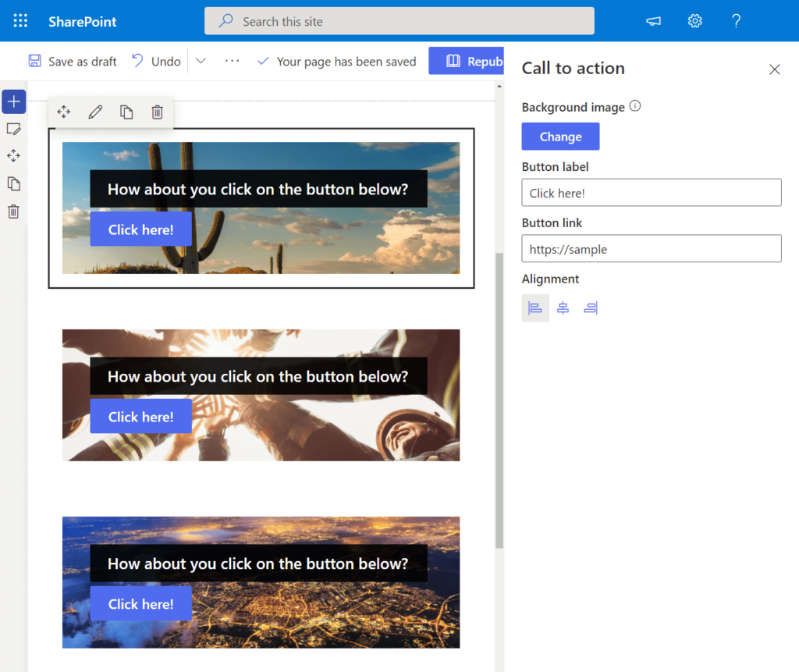Click the search magnifier icon
The height and width of the screenshot is (672, 799).
tap(225, 21)
